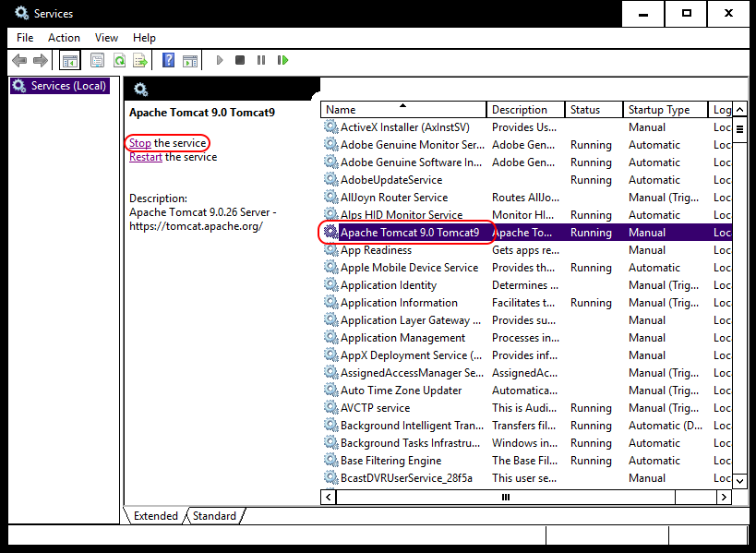The width and height of the screenshot is (756, 553).
Task: Open the Properties toolbar icon
Action: point(98,60)
